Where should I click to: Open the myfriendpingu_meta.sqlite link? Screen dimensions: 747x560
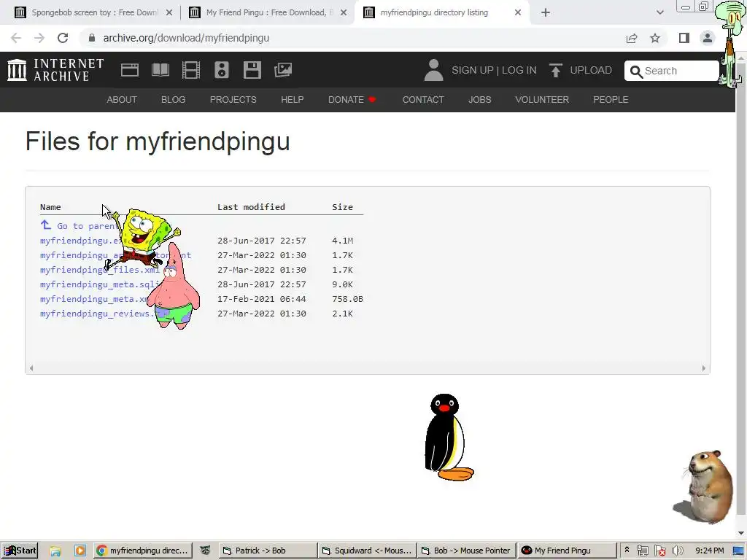pos(98,284)
